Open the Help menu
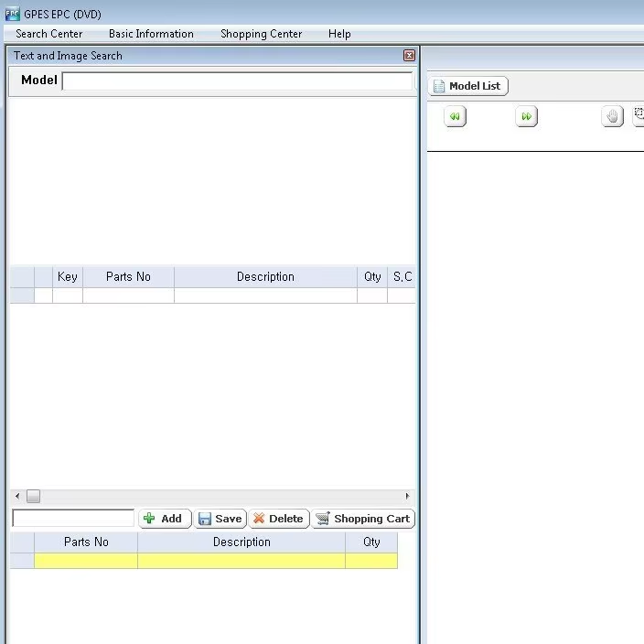The image size is (644, 644). pos(339,34)
